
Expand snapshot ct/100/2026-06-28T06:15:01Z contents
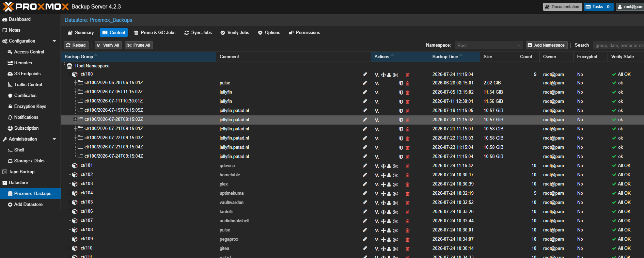click(x=75, y=82)
